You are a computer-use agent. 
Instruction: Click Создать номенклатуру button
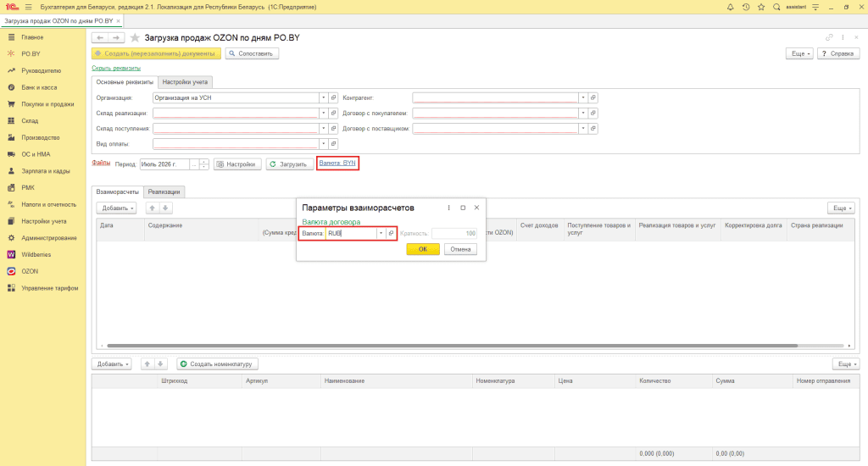(218, 364)
